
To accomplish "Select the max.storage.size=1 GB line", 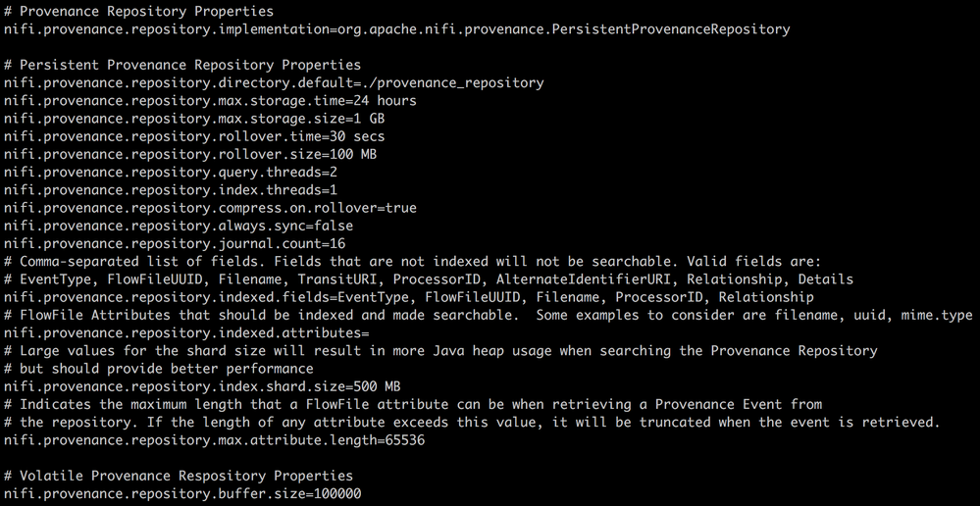I will tap(194, 119).
